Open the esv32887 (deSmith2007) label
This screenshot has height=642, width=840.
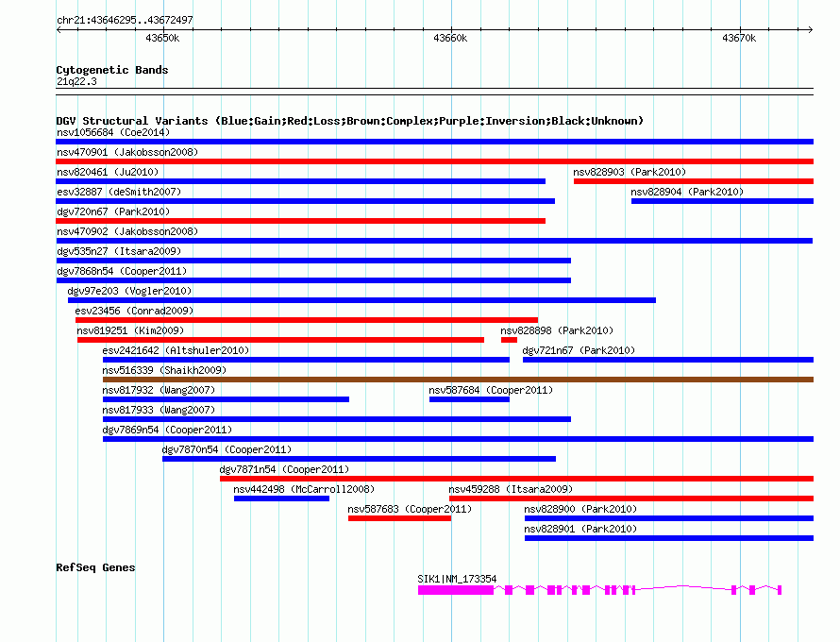click(x=119, y=192)
